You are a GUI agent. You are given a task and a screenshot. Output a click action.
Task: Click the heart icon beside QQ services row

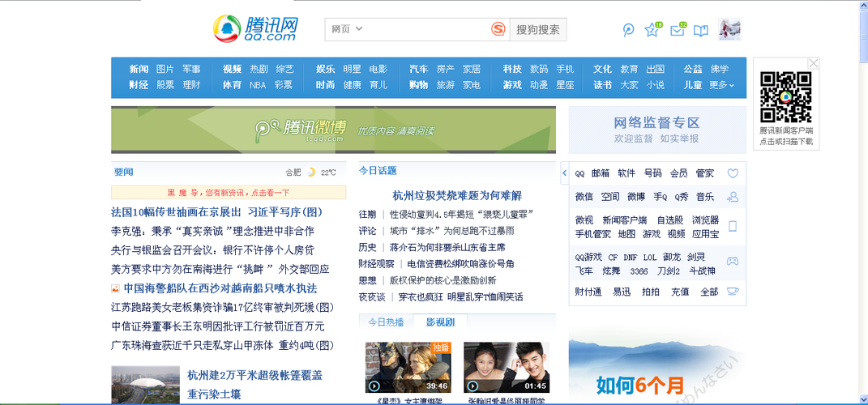(x=733, y=173)
